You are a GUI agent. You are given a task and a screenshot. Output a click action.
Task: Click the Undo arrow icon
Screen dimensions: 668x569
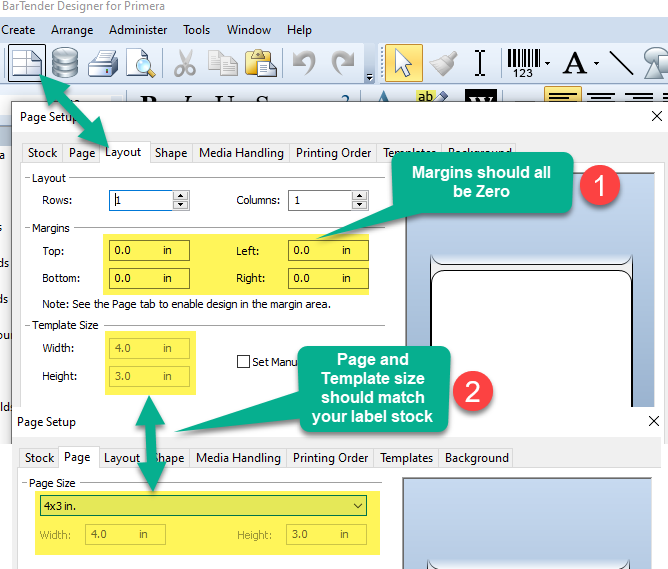pos(305,64)
